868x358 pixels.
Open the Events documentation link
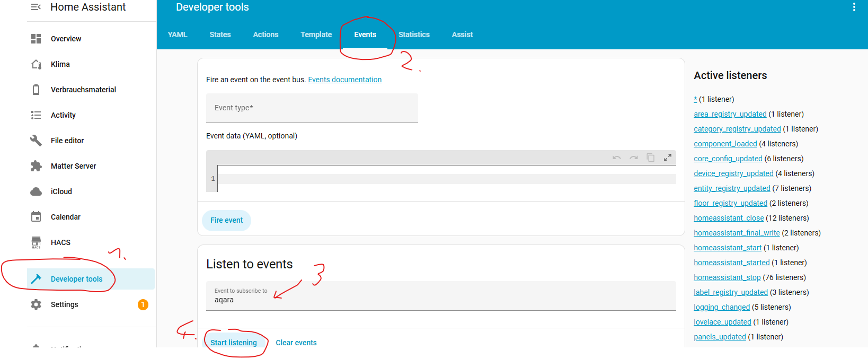point(344,80)
